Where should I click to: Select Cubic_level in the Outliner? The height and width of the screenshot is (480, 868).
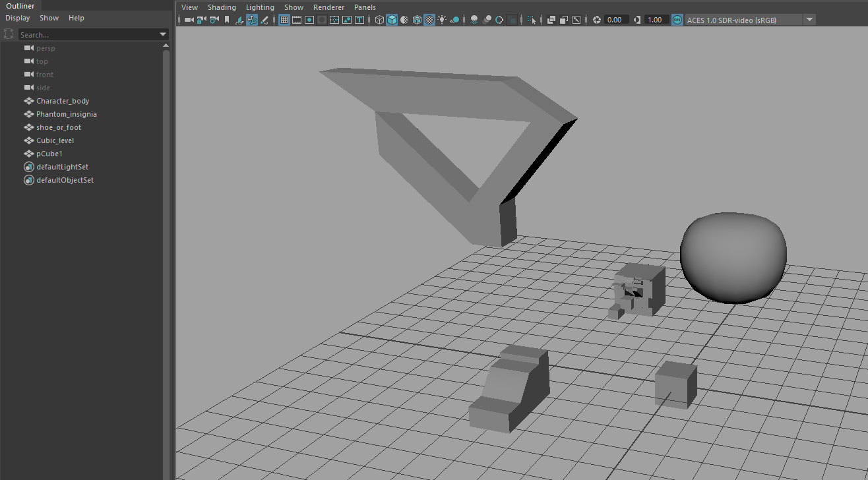coord(55,140)
